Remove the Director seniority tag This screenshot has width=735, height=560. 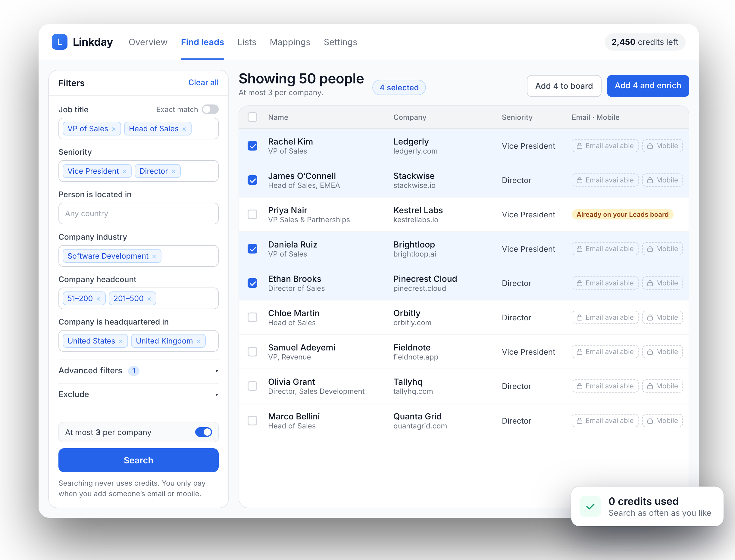[x=174, y=171]
